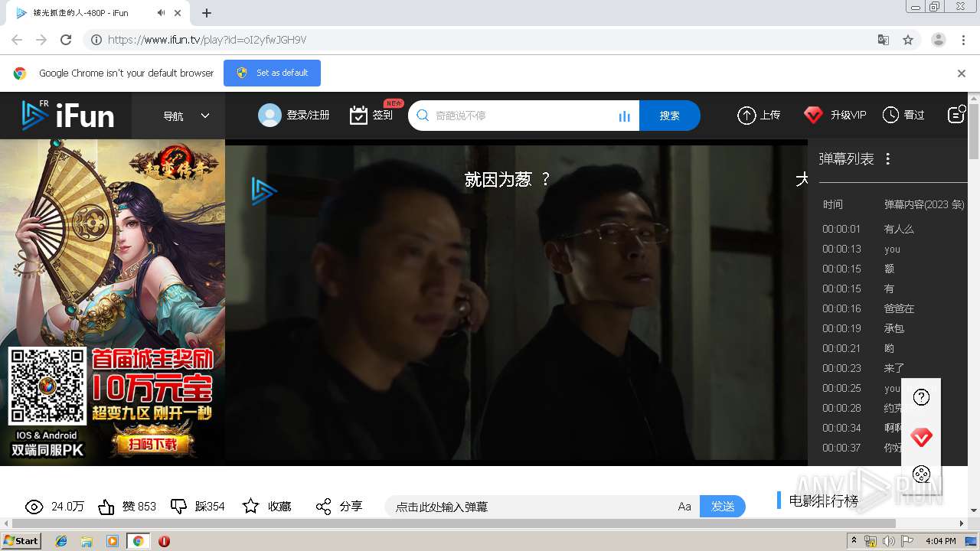This screenshot has width=980, height=551.
Task: Click the red shield taskbar icon
Action: [164, 541]
